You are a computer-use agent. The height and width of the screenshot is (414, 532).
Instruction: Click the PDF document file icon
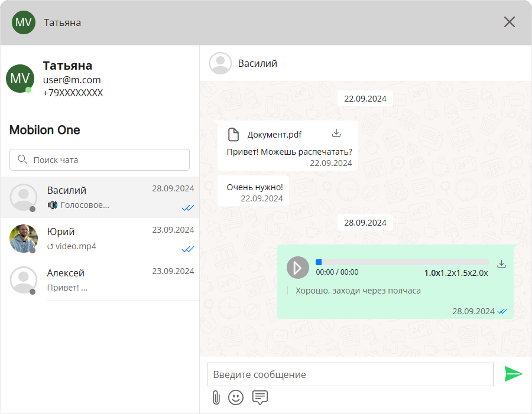pos(234,135)
